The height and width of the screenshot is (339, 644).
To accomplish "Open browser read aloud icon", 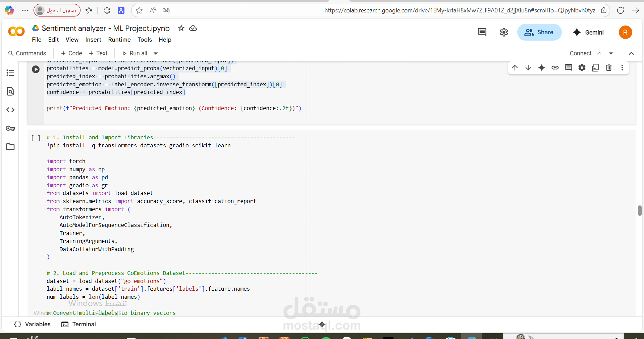I will point(153,10).
